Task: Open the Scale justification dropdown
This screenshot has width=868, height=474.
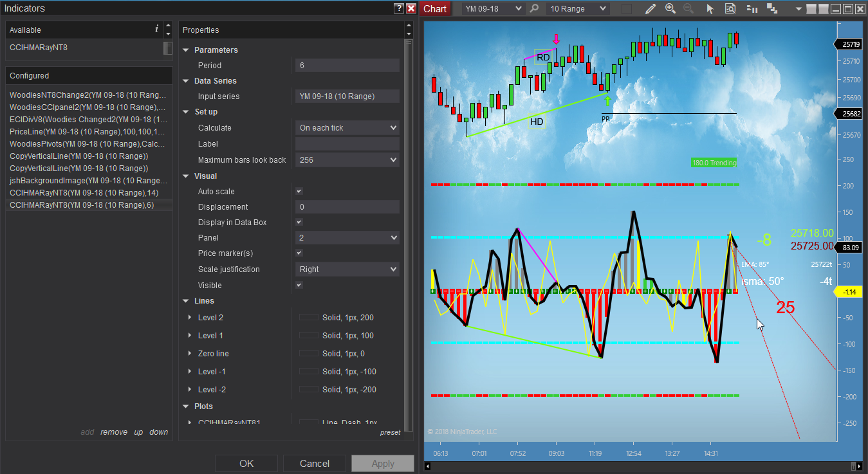Action: click(347, 269)
